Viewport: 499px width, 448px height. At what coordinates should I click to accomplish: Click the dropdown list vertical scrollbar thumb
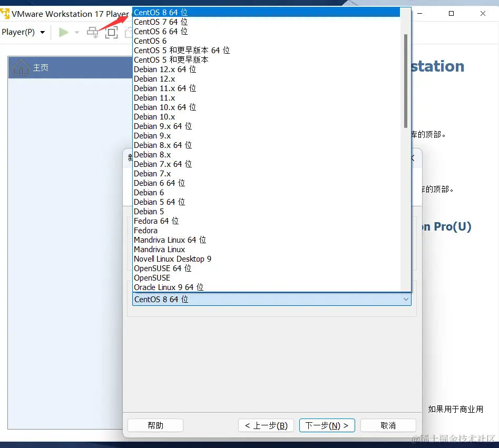[x=405, y=81]
